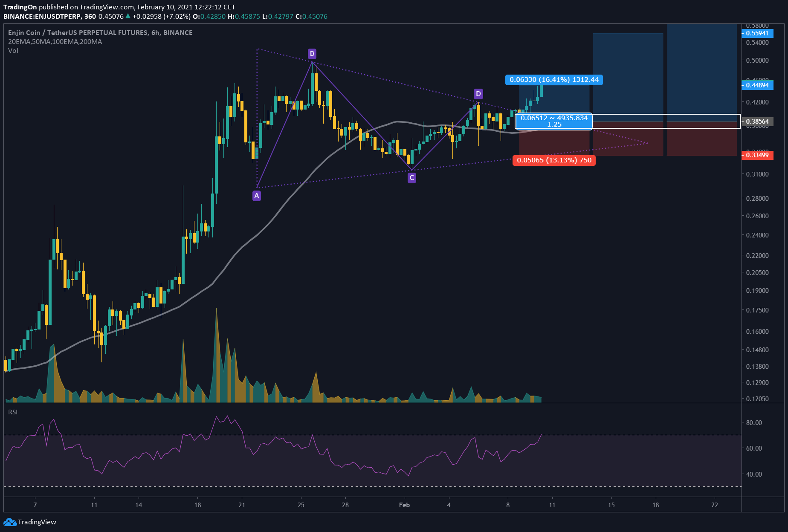Click the red 0.33499 stop price tag
This screenshot has width=788, height=532.
tap(757, 155)
